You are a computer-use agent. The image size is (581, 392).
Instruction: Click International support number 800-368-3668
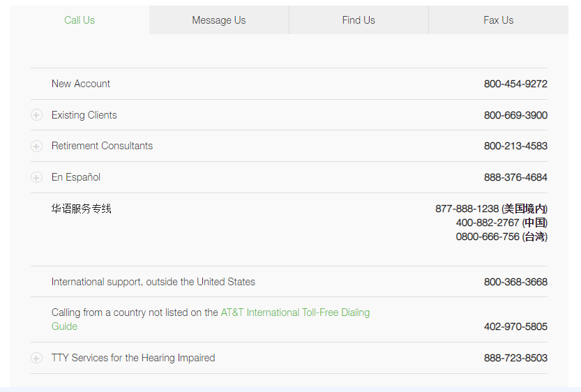[515, 282]
